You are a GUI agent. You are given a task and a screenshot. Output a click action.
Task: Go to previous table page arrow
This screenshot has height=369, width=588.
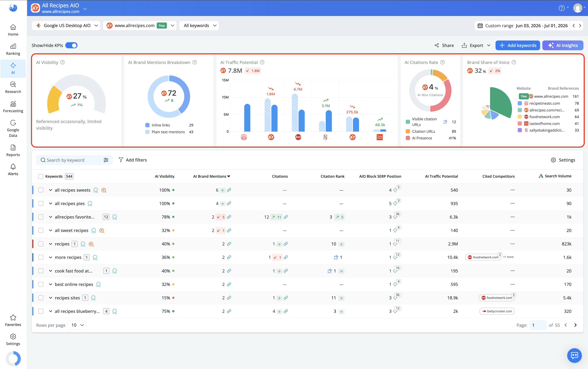coord(566,325)
